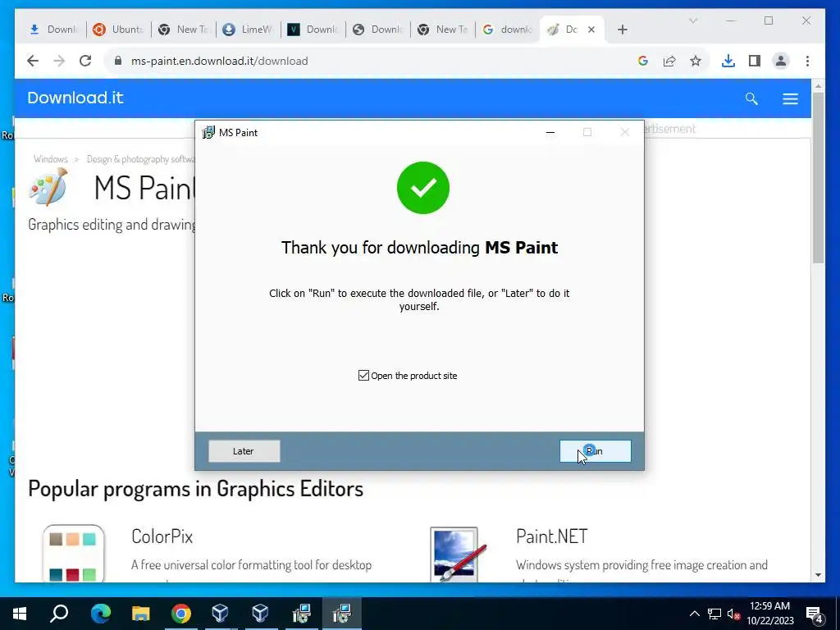
Task: Launch Microsoft Edge from taskbar
Action: pos(100,614)
